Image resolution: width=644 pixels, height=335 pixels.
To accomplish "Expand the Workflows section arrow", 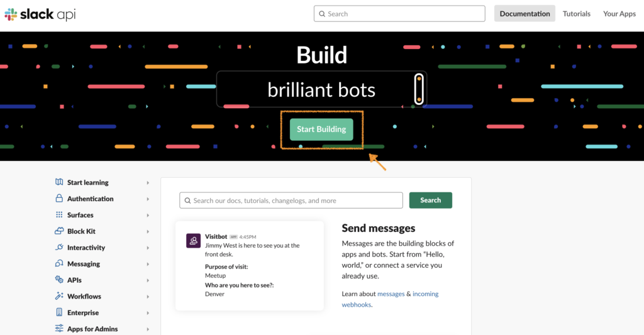I will click(148, 297).
